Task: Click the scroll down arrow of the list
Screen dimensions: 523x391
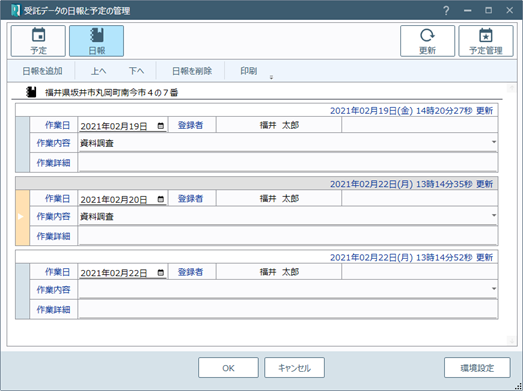Action: click(511, 340)
